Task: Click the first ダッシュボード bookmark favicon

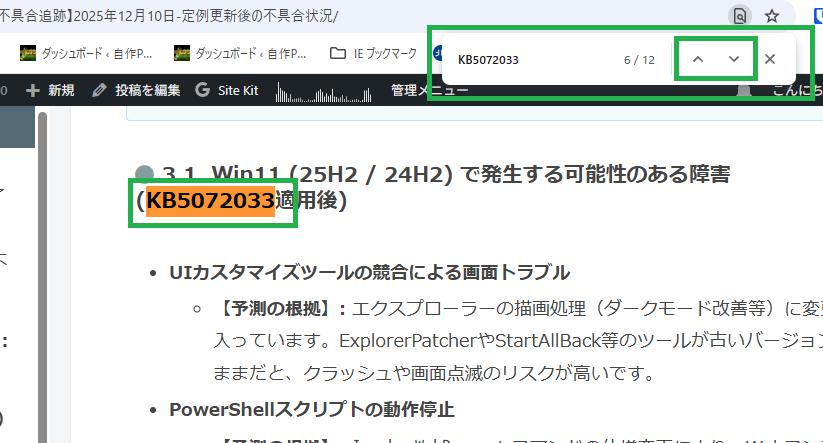Action: click(28, 53)
